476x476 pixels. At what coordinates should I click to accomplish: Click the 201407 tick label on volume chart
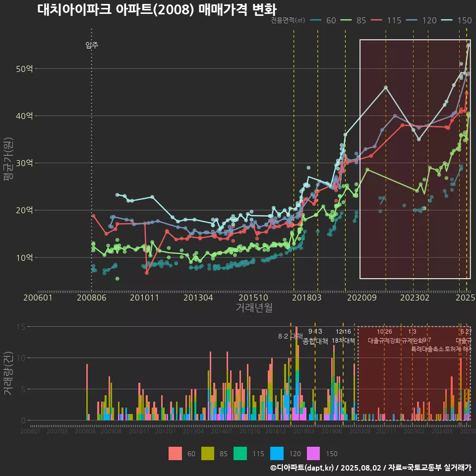pos(222,431)
